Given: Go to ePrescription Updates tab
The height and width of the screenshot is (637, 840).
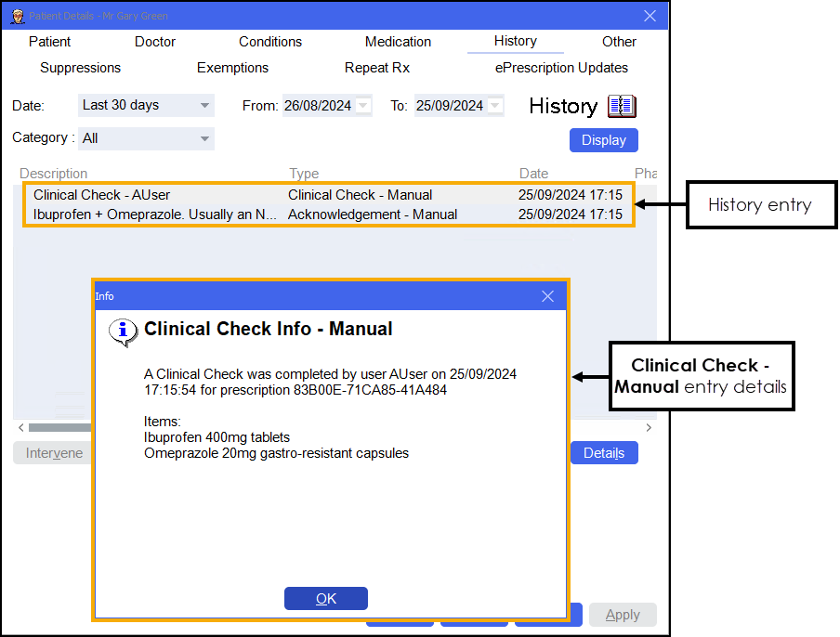Looking at the screenshot, I should tap(561, 68).
